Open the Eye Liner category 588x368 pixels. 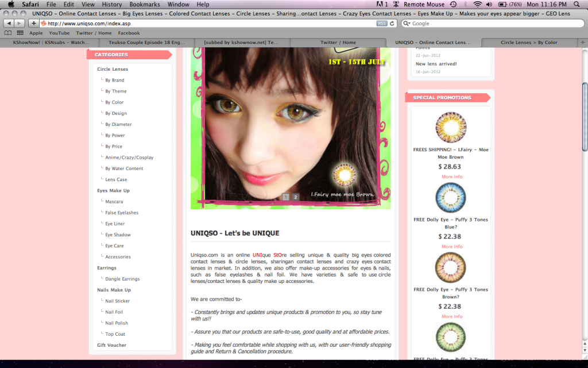click(x=115, y=224)
